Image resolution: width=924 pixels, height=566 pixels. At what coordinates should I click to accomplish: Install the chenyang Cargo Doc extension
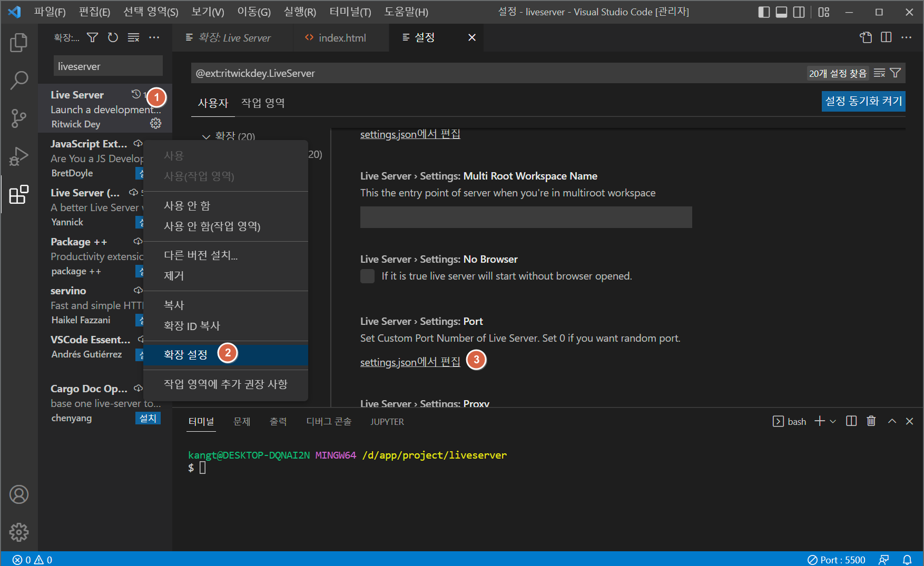tap(148, 418)
